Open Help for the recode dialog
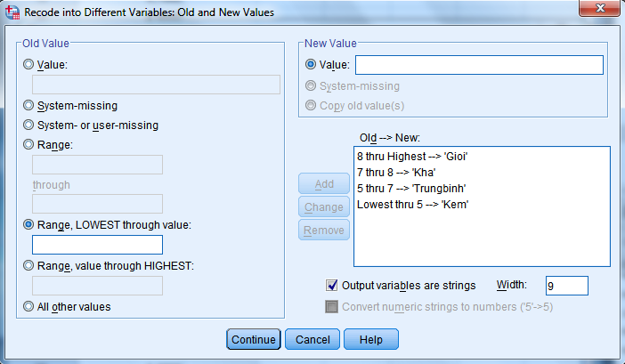 [370, 339]
